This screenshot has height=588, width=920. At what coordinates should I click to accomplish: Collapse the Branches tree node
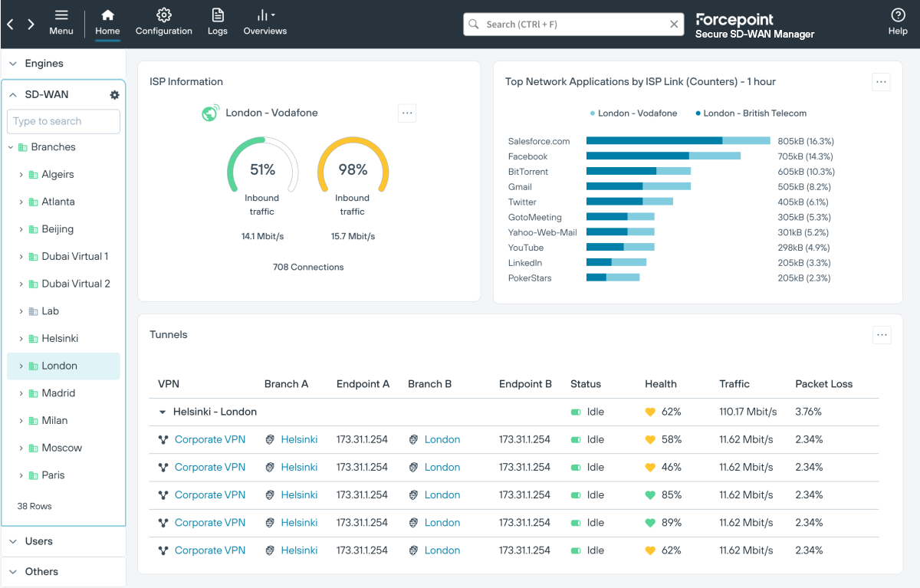[x=11, y=147]
